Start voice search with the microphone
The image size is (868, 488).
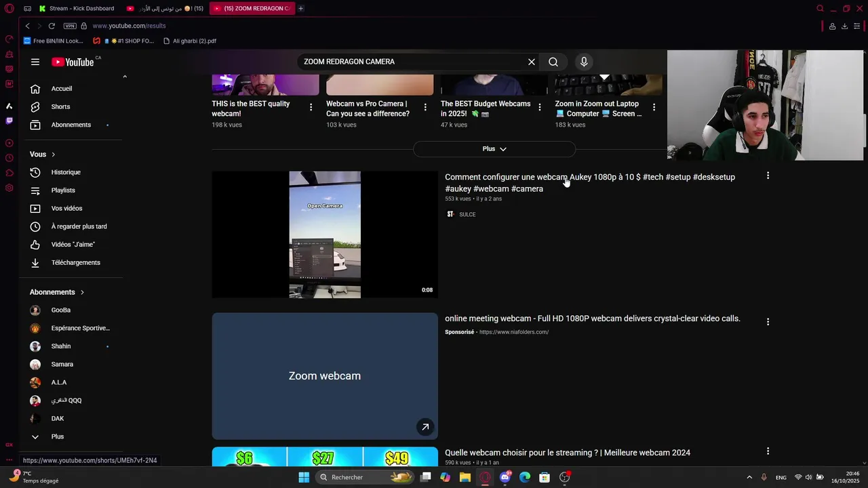(584, 62)
